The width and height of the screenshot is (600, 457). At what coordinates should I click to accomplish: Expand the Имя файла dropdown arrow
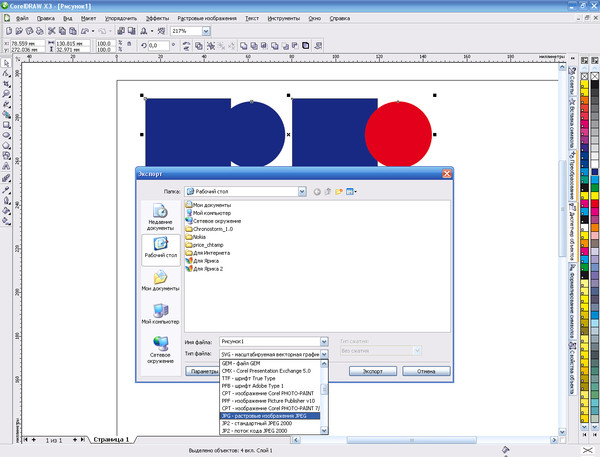point(324,341)
